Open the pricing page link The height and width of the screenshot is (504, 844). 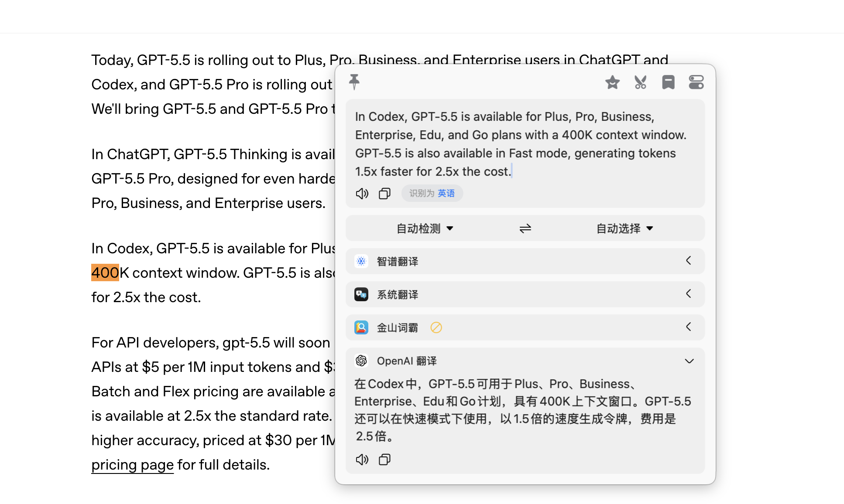tap(132, 465)
